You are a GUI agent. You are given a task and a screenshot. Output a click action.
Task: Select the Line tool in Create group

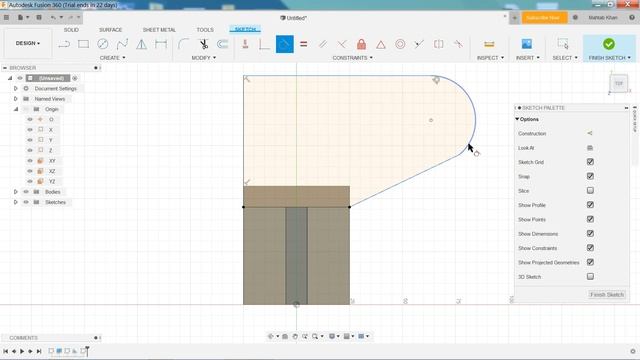point(64,44)
